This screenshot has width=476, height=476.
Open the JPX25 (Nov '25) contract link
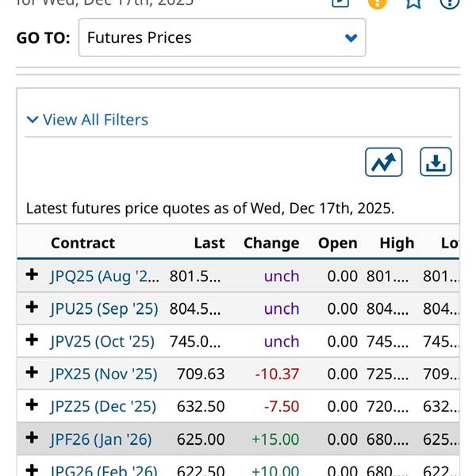point(104,373)
